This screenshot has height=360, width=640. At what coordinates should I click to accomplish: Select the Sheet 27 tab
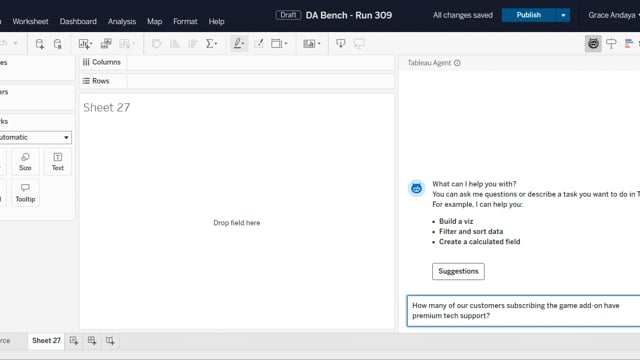point(46,340)
